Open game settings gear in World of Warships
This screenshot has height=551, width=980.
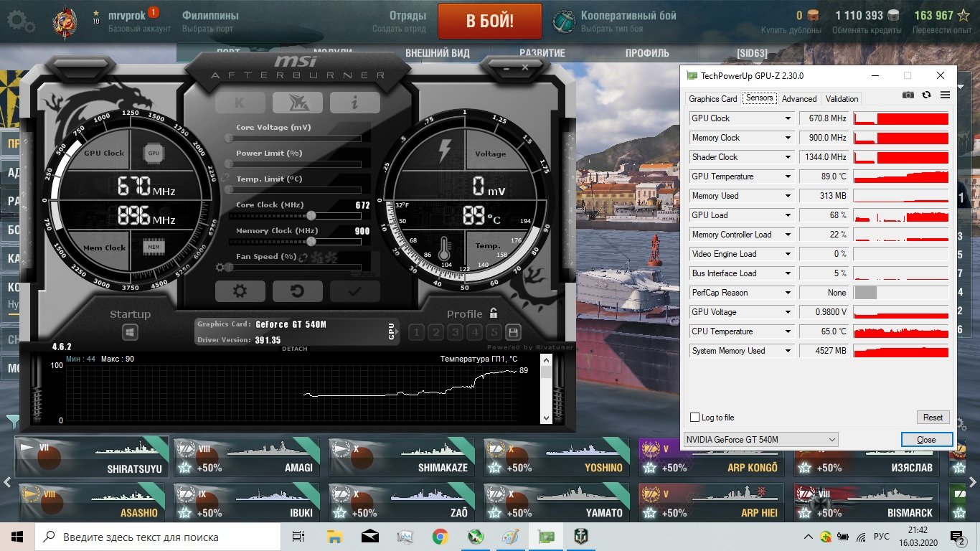coord(19,21)
